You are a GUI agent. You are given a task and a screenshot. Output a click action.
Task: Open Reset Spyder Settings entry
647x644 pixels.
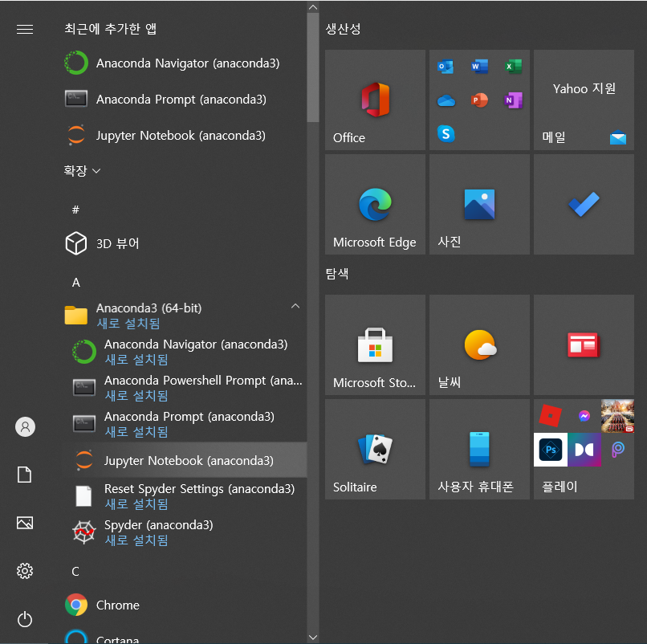pyautogui.click(x=184, y=496)
